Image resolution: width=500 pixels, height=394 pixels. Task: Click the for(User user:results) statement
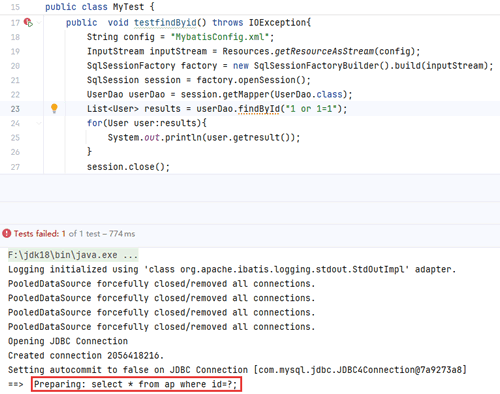point(147,123)
